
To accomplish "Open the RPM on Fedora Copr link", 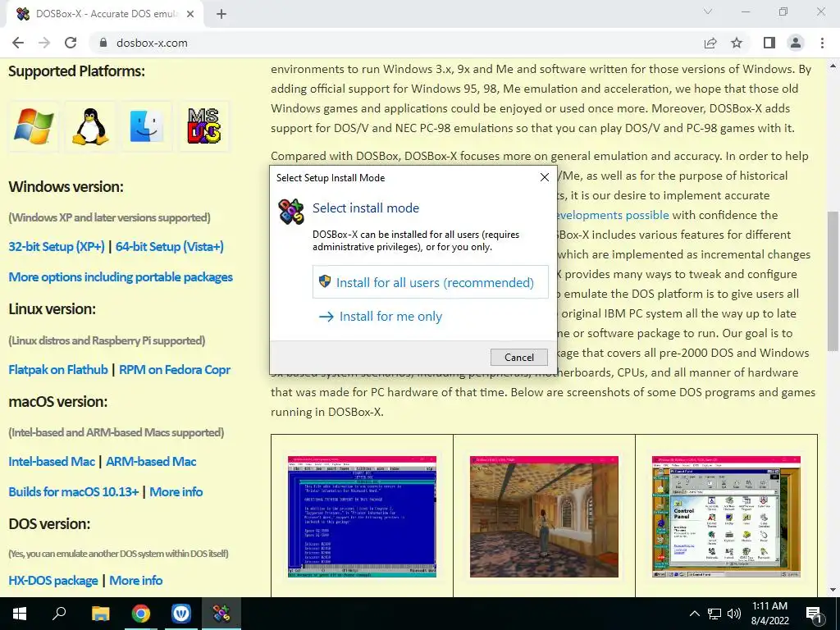I will tap(175, 370).
